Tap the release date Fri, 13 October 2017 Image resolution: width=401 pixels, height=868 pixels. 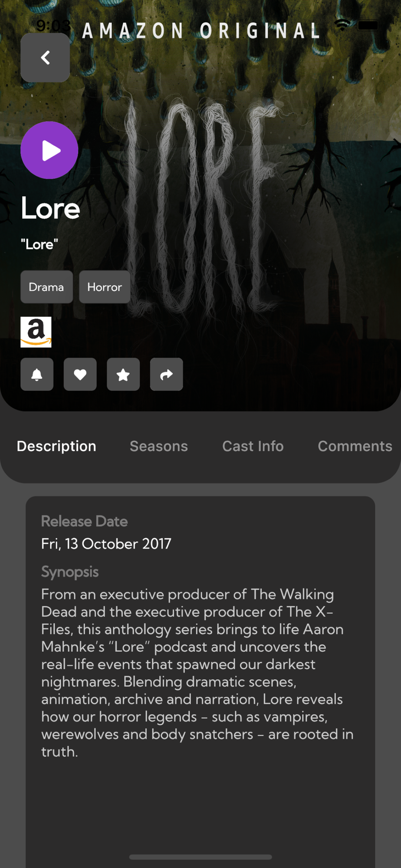pos(106,544)
